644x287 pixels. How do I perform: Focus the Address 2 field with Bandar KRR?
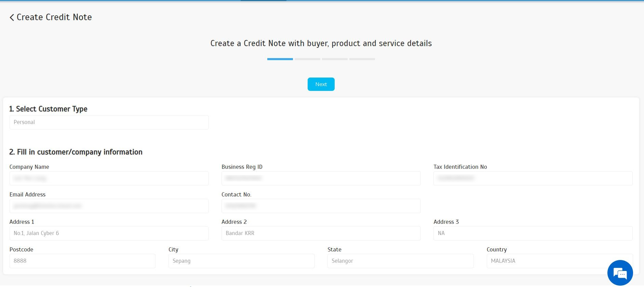(321, 233)
